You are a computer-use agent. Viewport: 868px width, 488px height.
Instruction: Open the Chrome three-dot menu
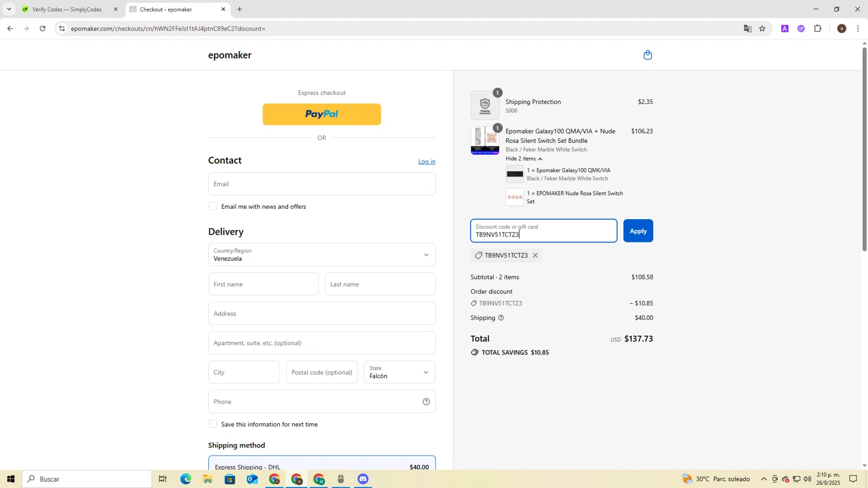[x=858, y=28]
